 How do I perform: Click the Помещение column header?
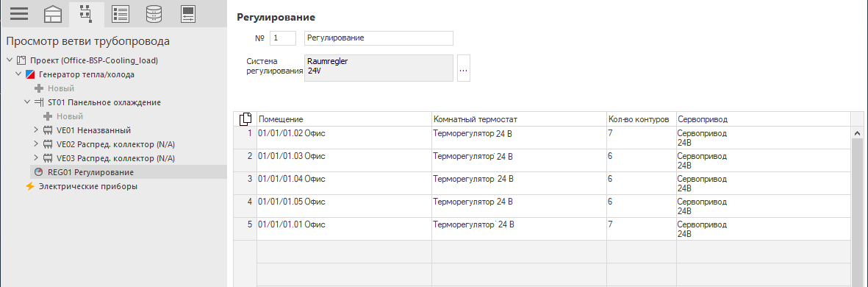344,119
